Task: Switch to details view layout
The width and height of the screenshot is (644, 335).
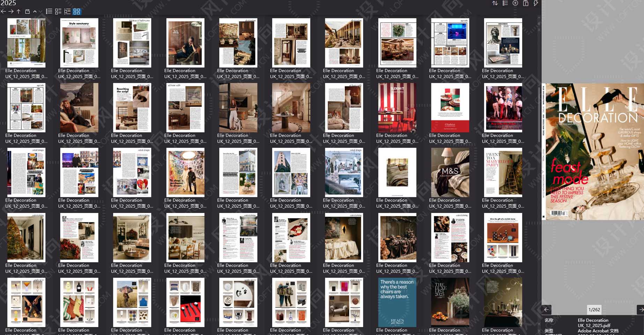Action: point(59,12)
